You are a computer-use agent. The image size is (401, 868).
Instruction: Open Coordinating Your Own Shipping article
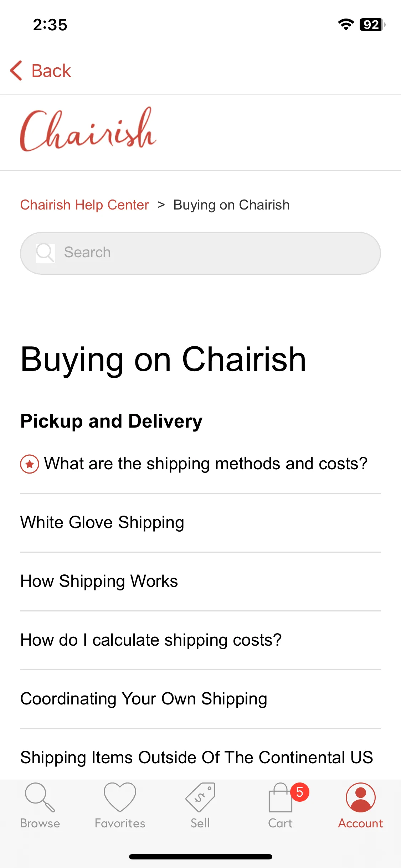click(x=144, y=699)
